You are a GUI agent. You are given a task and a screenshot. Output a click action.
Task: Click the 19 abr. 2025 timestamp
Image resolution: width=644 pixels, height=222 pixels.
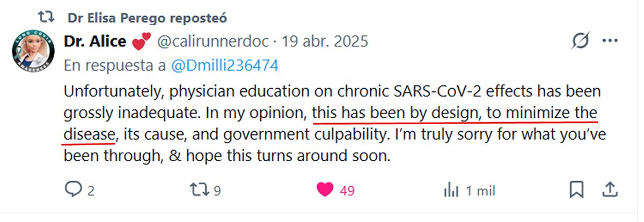[x=325, y=42]
